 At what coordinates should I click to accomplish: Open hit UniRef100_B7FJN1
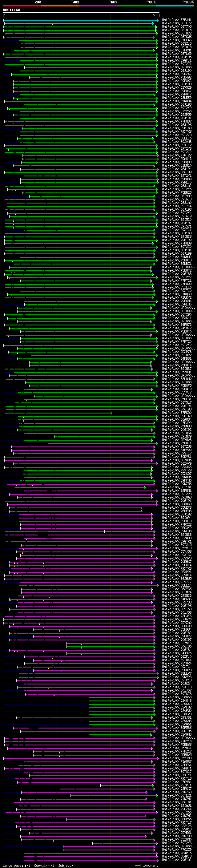176,20
